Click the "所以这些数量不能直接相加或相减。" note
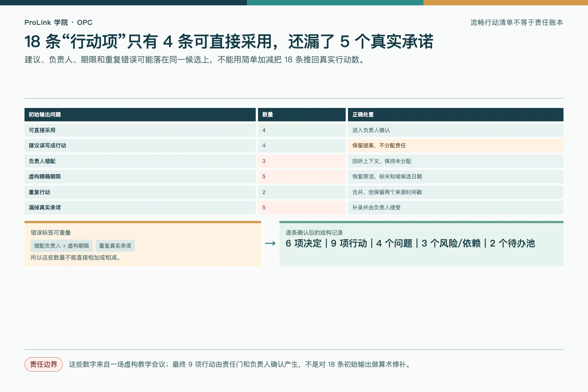The width and height of the screenshot is (588, 392). click(x=77, y=258)
